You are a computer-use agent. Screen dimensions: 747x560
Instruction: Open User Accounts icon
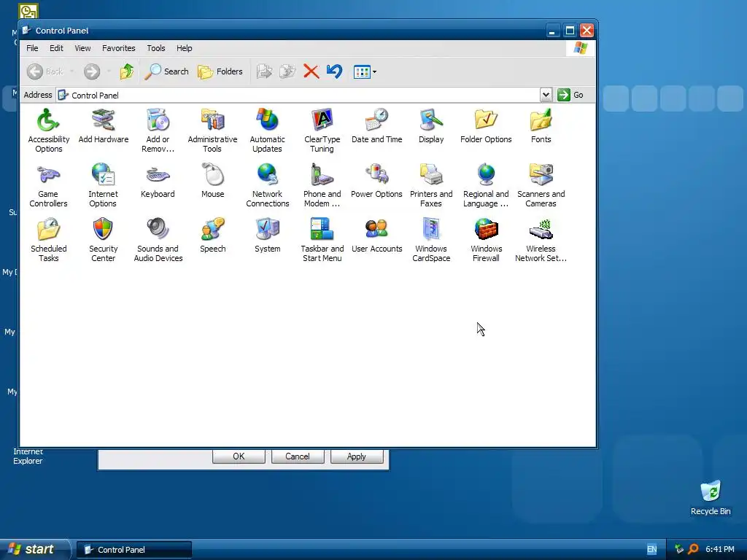(x=377, y=236)
